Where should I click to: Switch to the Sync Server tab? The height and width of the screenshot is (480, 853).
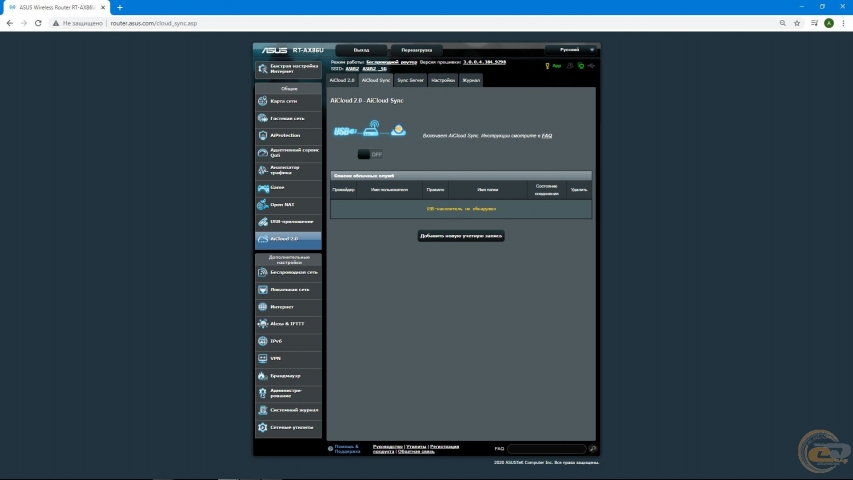tap(410, 80)
